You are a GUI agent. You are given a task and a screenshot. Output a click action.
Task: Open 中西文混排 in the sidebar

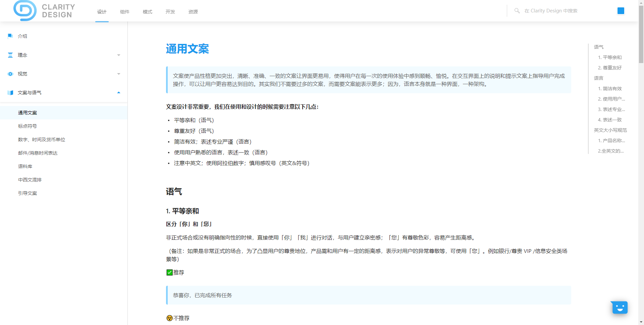point(30,180)
